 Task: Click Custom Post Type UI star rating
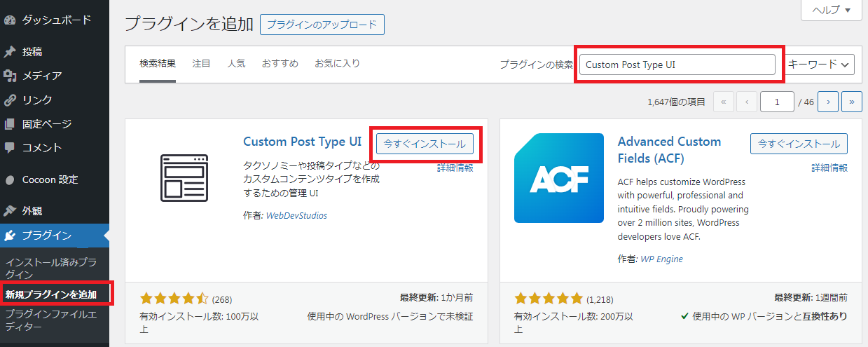tap(174, 298)
